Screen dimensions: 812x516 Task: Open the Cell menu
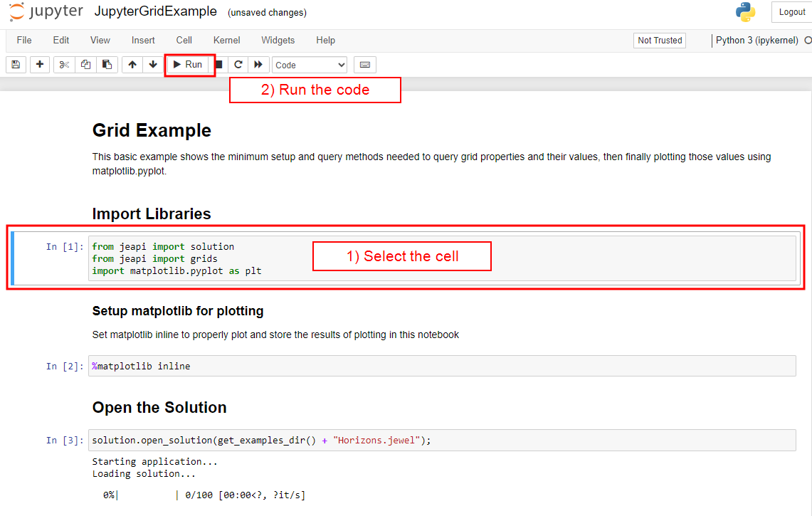coord(184,41)
